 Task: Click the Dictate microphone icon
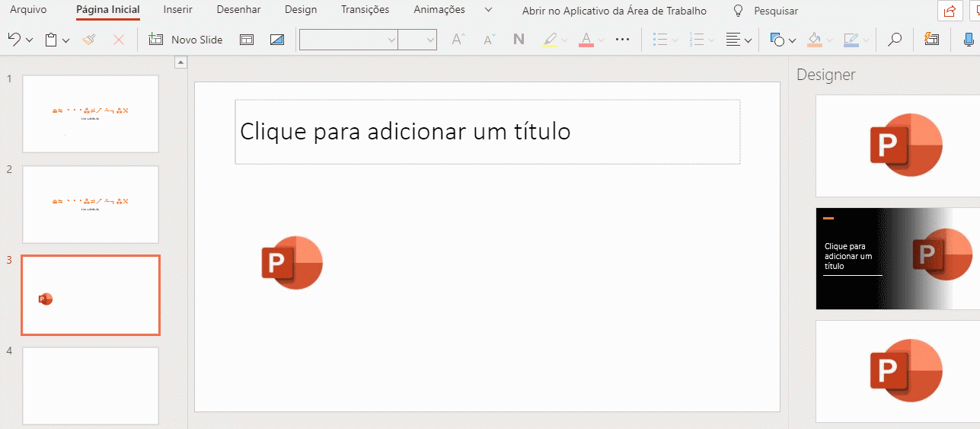pos(968,40)
